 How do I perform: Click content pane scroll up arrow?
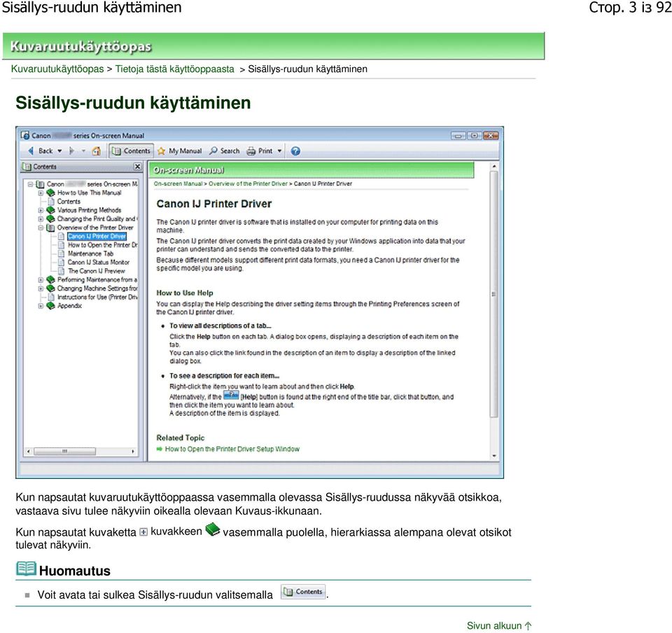click(x=494, y=166)
